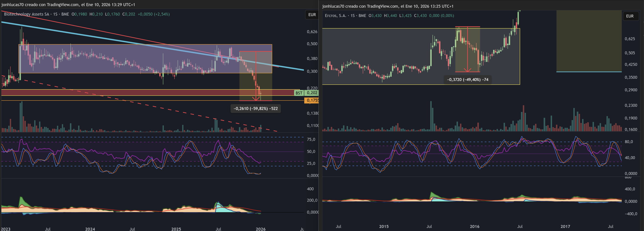Click the EUR currency badge on Ercros chart

click(x=630, y=16)
